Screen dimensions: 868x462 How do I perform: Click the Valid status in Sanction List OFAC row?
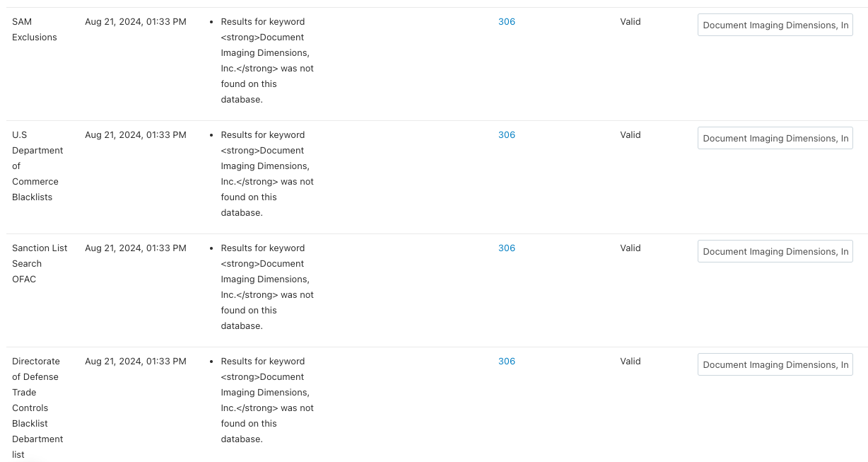coord(631,248)
